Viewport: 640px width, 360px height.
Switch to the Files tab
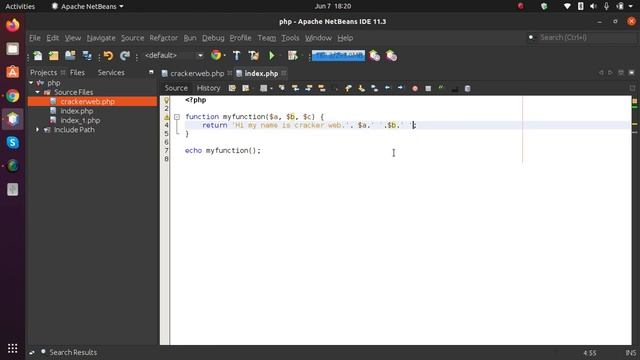(x=77, y=73)
